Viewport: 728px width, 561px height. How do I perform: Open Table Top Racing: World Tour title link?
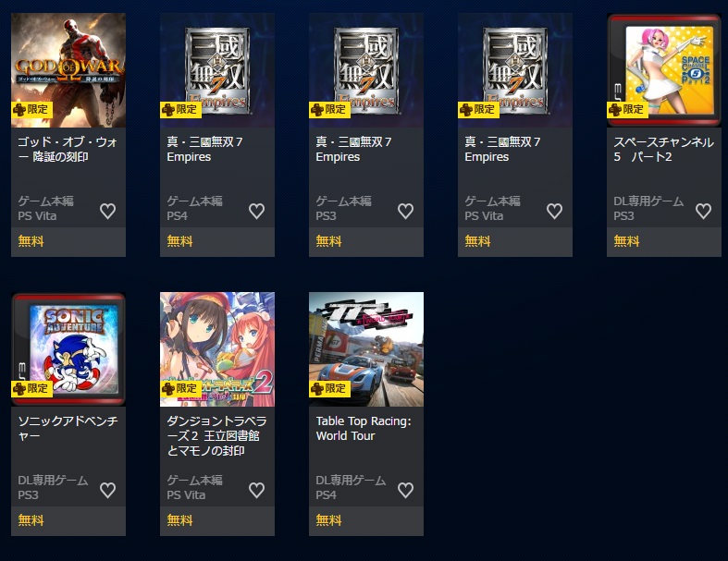[x=364, y=428]
